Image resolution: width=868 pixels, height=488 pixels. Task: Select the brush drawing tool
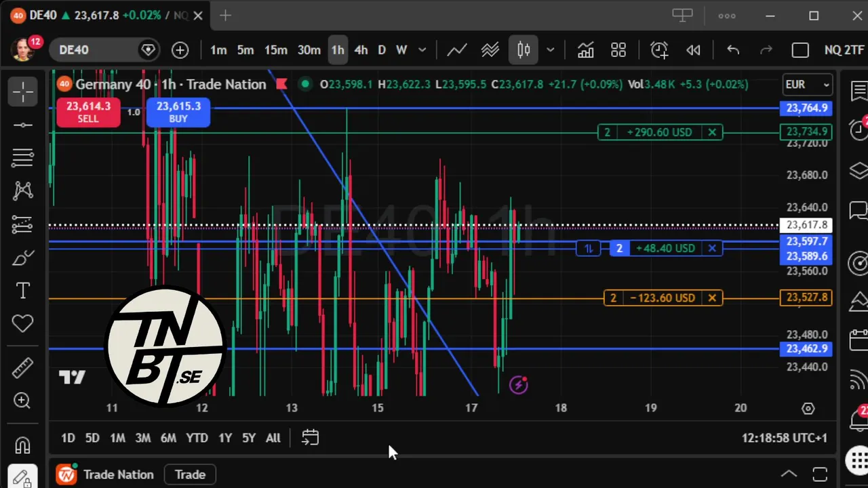coord(22,258)
